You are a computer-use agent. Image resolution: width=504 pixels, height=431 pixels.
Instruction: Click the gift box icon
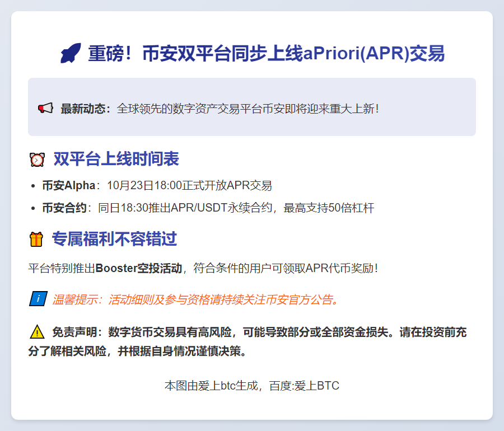[x=36, y=240]
